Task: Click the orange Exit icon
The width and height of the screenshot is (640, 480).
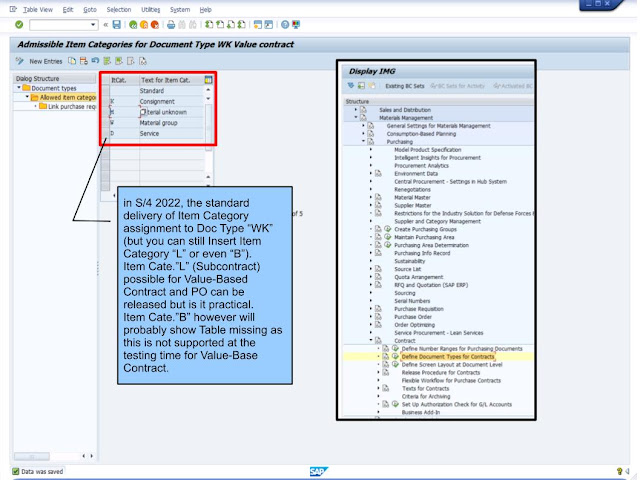Action: (144, 25)
